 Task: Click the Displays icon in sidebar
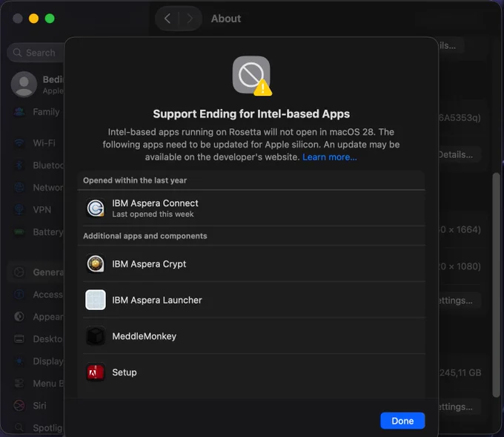click(x=19, y=361)
